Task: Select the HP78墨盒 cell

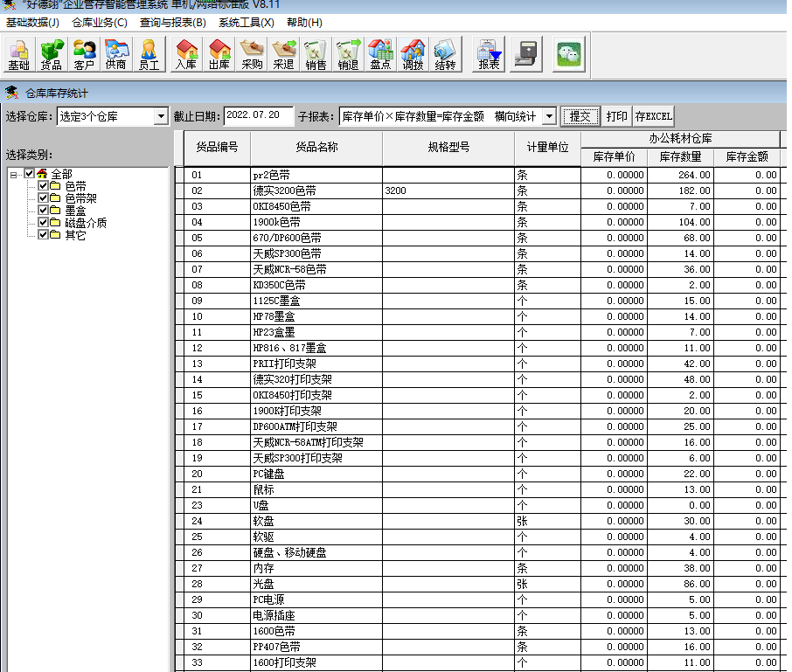Action: tap(316, 316)
